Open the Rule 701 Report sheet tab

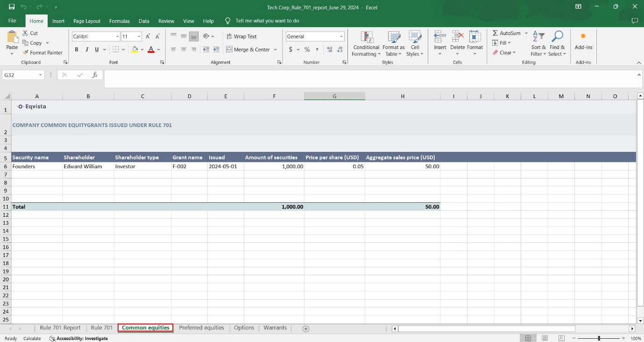60,328
